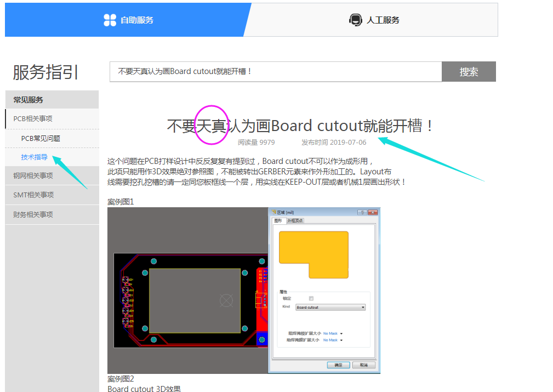
Task: Click the 自助服务 four-petal icon
Action: pyautogui.click(x=110, y=20)
